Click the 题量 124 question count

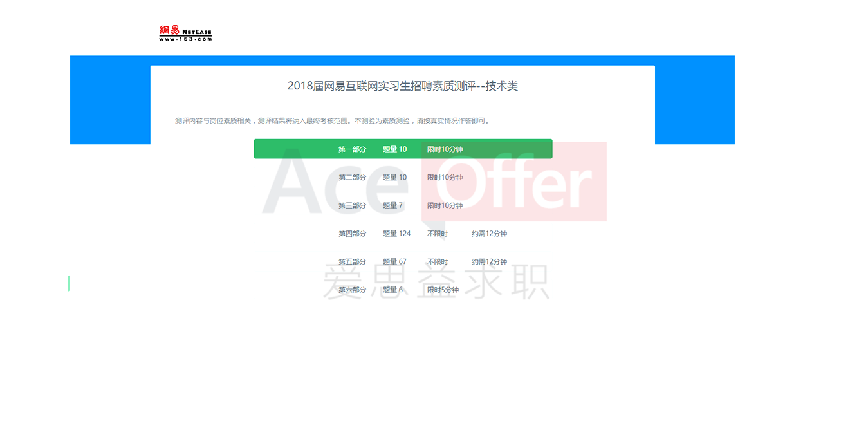pos(396,234)
